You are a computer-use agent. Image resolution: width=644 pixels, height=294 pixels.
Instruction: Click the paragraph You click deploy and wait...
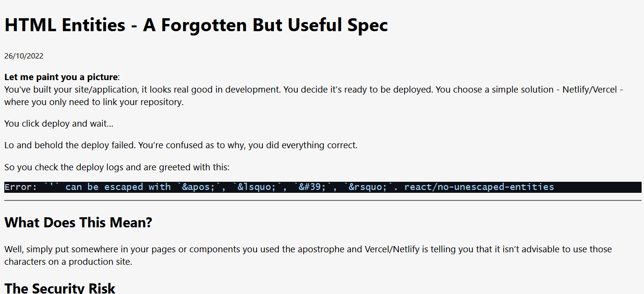59,124
